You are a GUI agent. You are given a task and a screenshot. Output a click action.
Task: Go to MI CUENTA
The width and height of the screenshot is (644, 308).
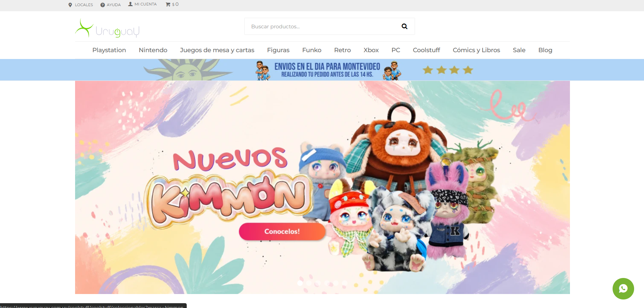146,4
